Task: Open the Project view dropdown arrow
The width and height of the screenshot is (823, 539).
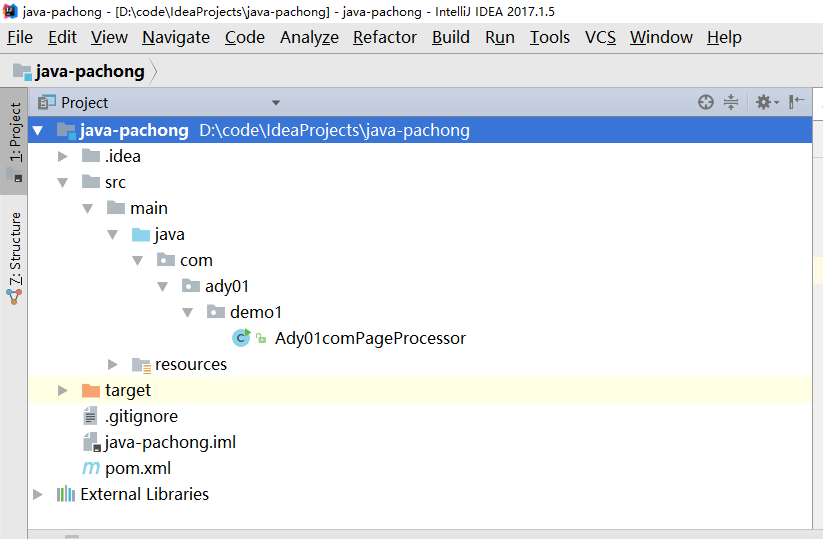Action: coord(276,102)
